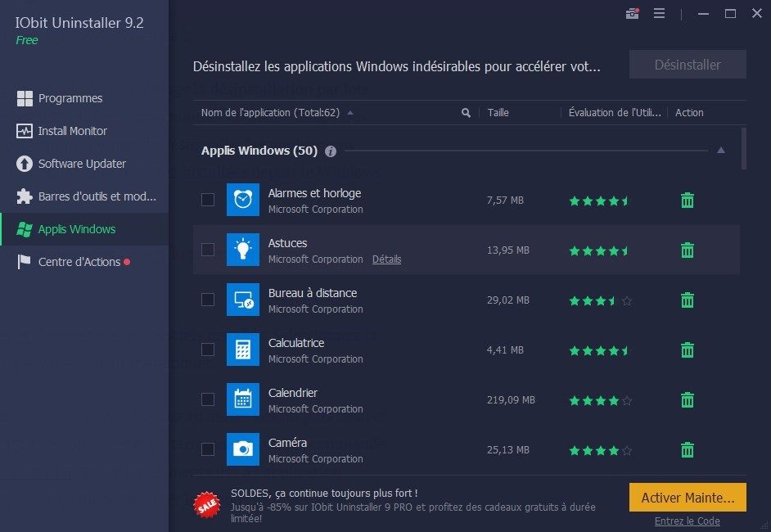Viewport: 771px width, 532px height.
Task: Click the 29,02 MB size value
Action: 508,300
